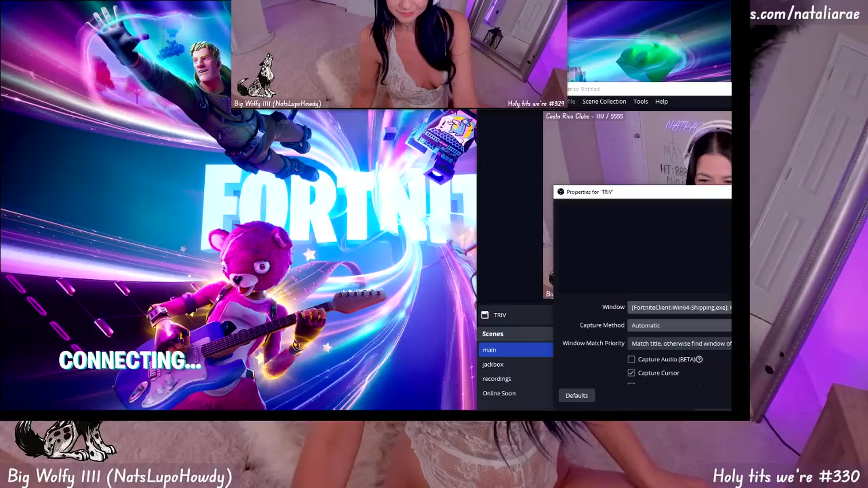868x488 pixels.
Task: Click the Properties for 'TRIV' title bar
Action: (642, 192)
